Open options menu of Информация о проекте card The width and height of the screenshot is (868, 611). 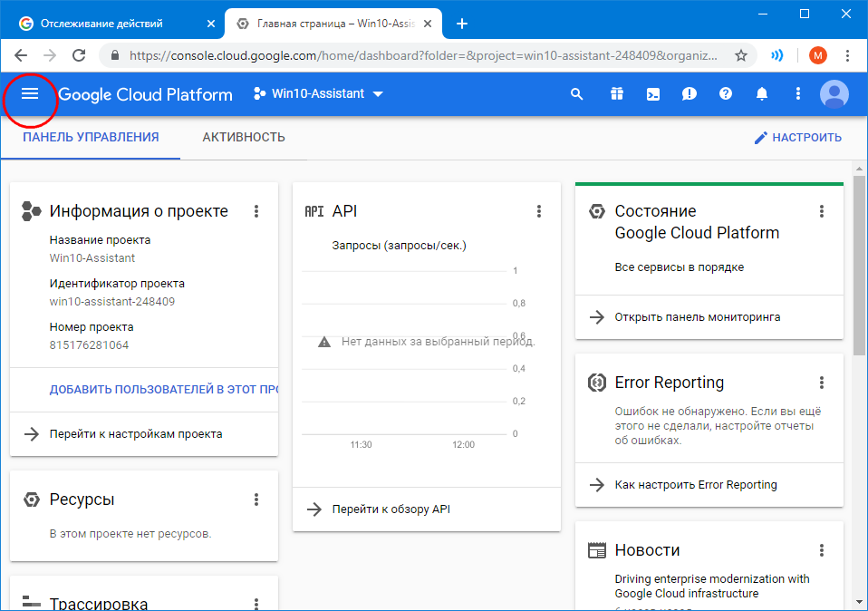[256, 211]
